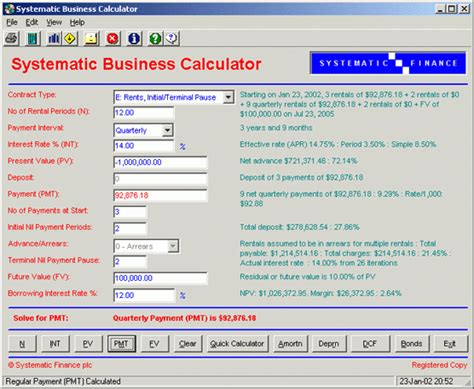Open the Edit menu

pos(32,23)
